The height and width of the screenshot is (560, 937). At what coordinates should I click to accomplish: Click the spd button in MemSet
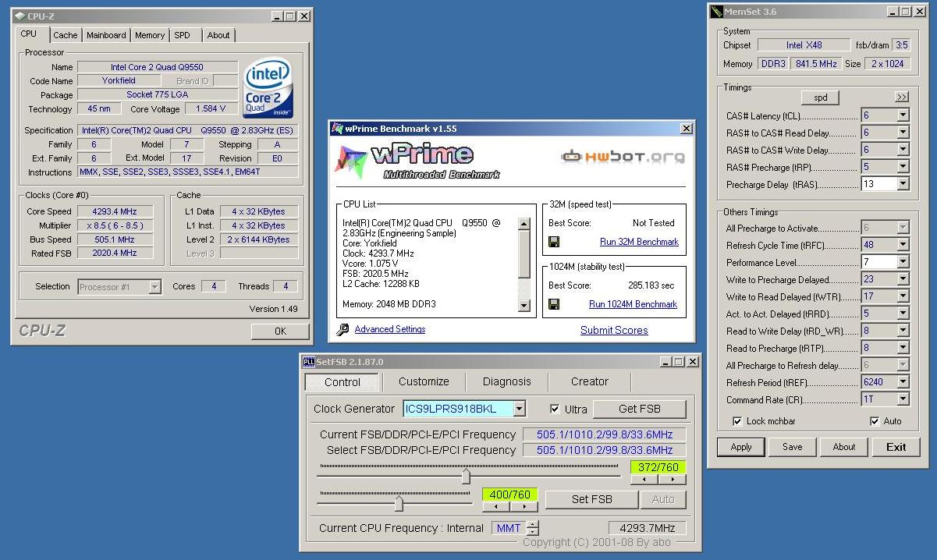click(821, 97)
